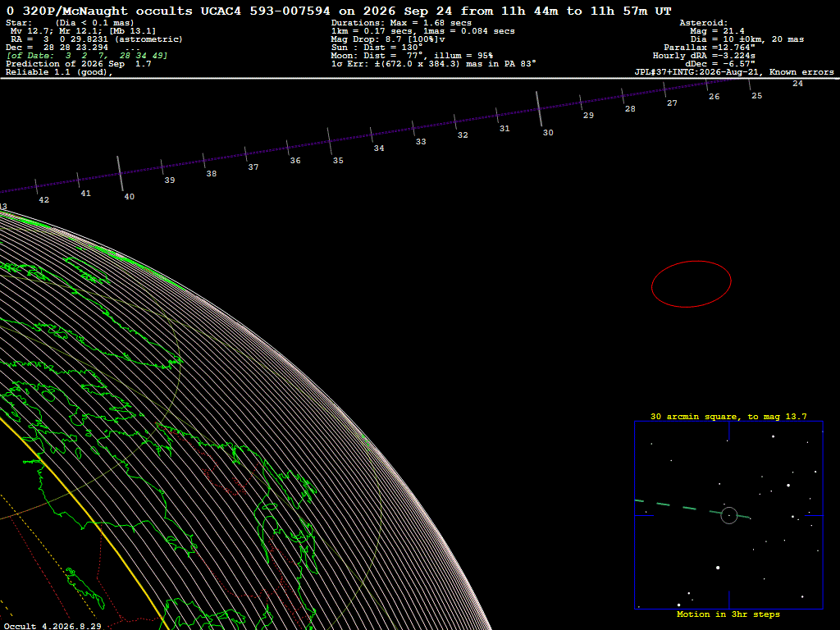Click the title line with 320P/McNaught

click(x=339, y=11)
